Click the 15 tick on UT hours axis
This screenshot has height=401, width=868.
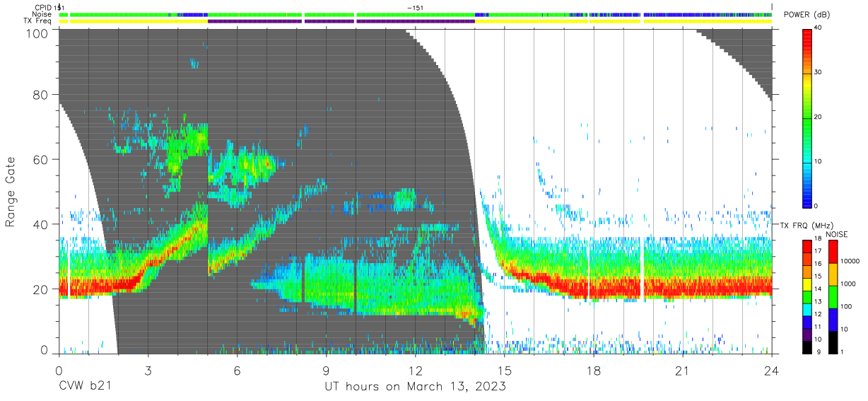tap(505, 371)
